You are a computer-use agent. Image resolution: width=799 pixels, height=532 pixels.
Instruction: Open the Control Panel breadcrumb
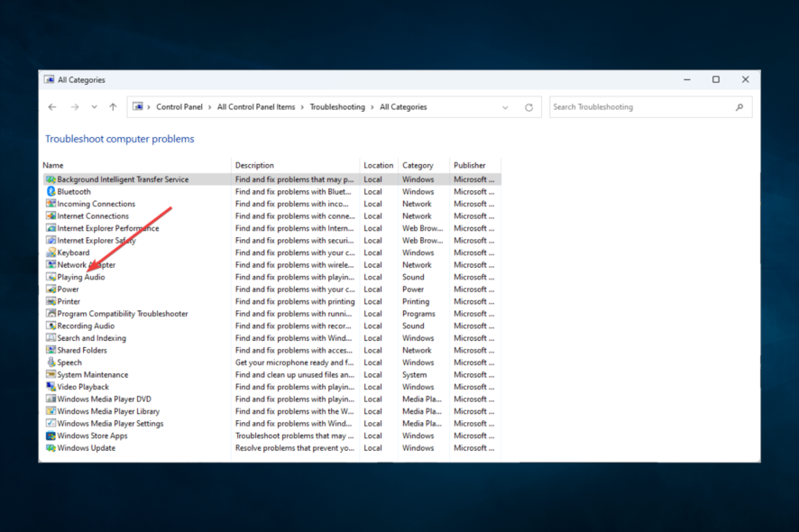(179, 107)
